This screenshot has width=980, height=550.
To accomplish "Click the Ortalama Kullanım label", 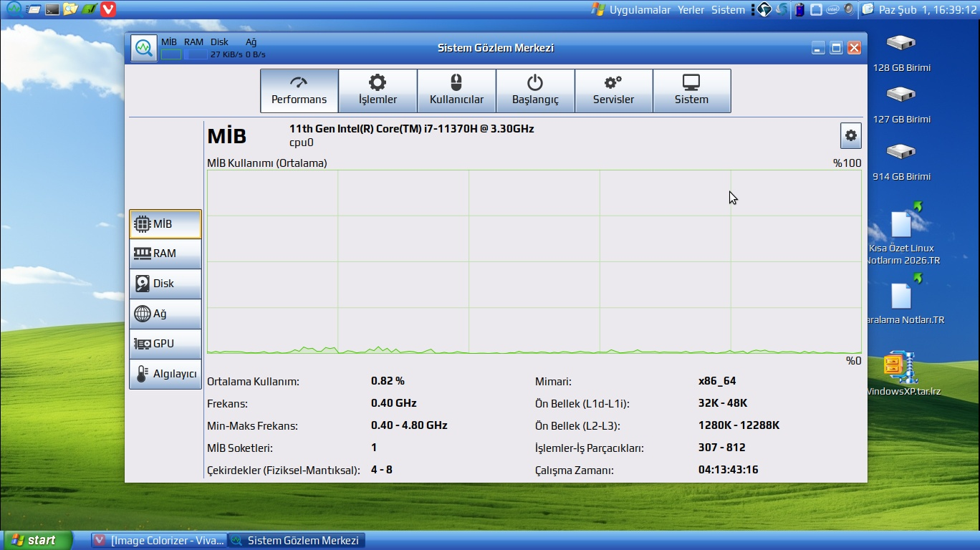I will [x=254, y=382].
